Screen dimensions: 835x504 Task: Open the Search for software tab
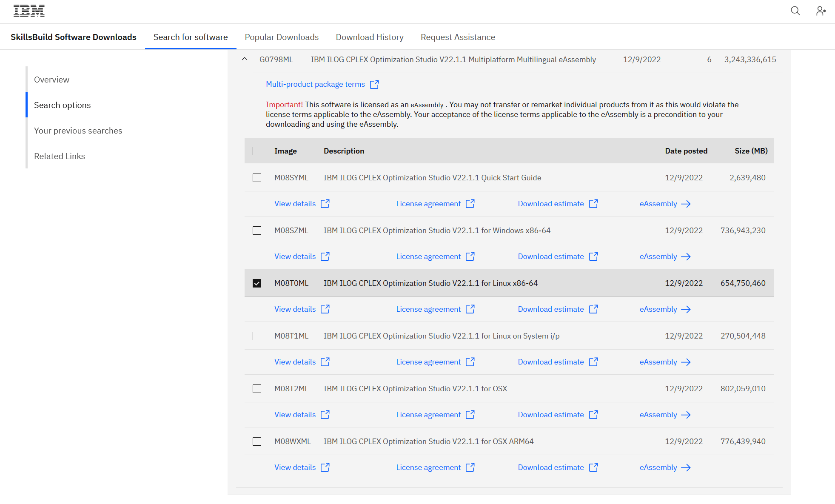pyautogui.click(x=191, y=37)
